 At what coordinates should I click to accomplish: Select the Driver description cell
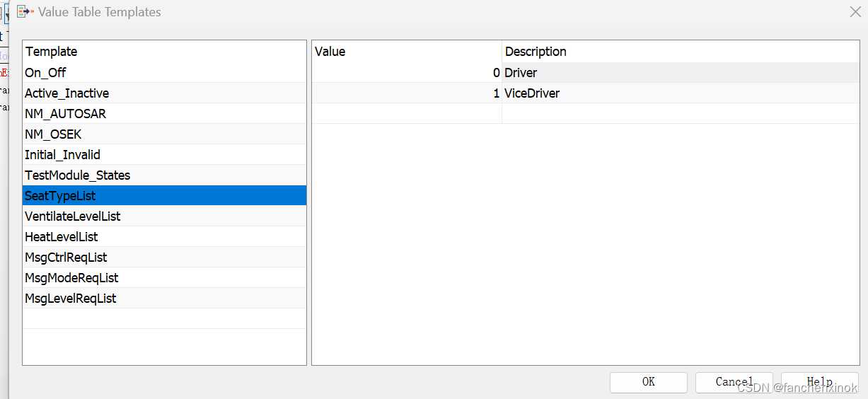681,72
